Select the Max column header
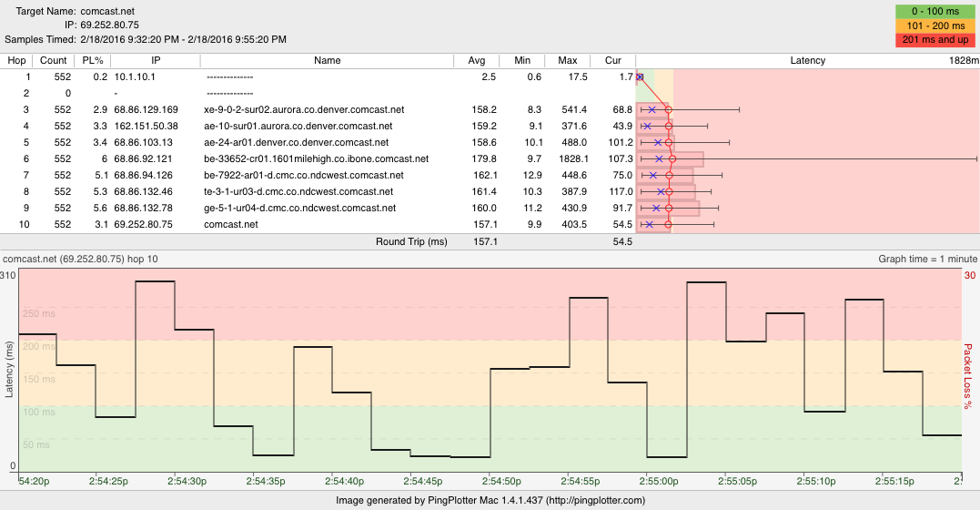The image size is (980, 510). [568, 61]
